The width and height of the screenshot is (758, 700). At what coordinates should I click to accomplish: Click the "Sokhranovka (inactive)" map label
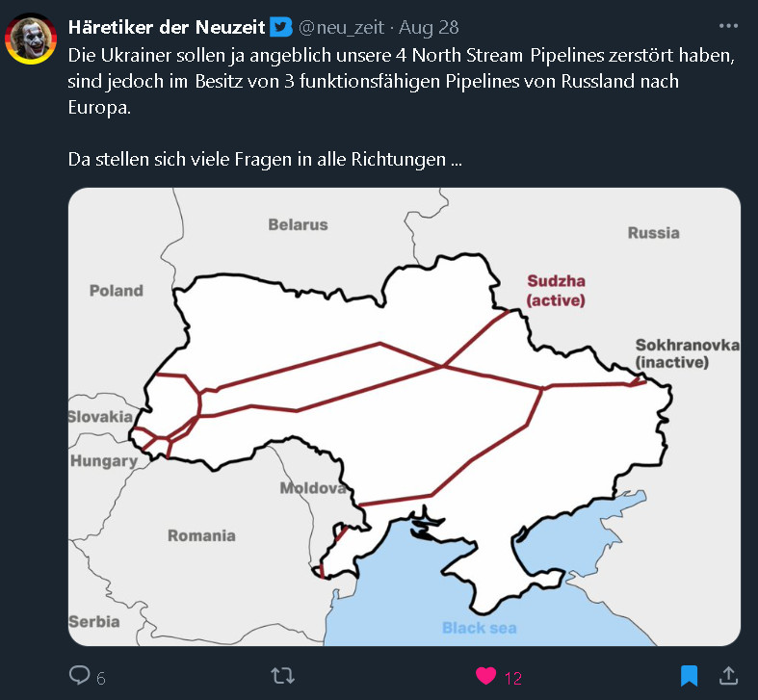(x=687, y=353)
